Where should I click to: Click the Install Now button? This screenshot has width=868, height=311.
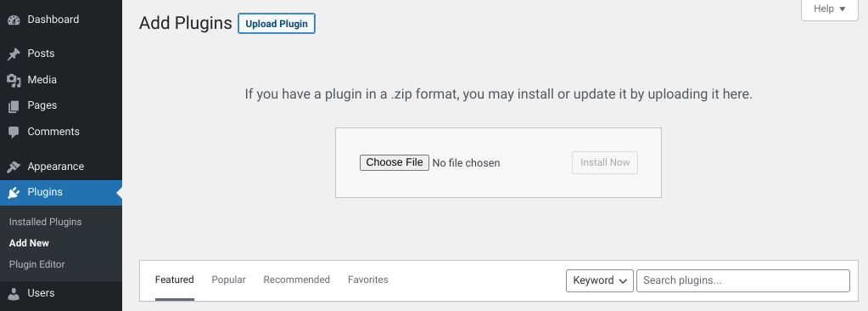[x=605, y=162]
